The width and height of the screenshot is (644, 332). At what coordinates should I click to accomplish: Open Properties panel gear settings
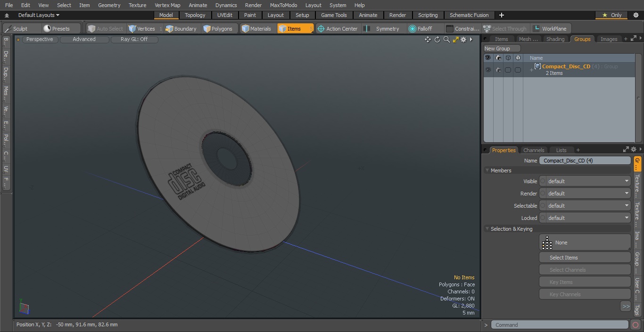[x=633, y=150]
